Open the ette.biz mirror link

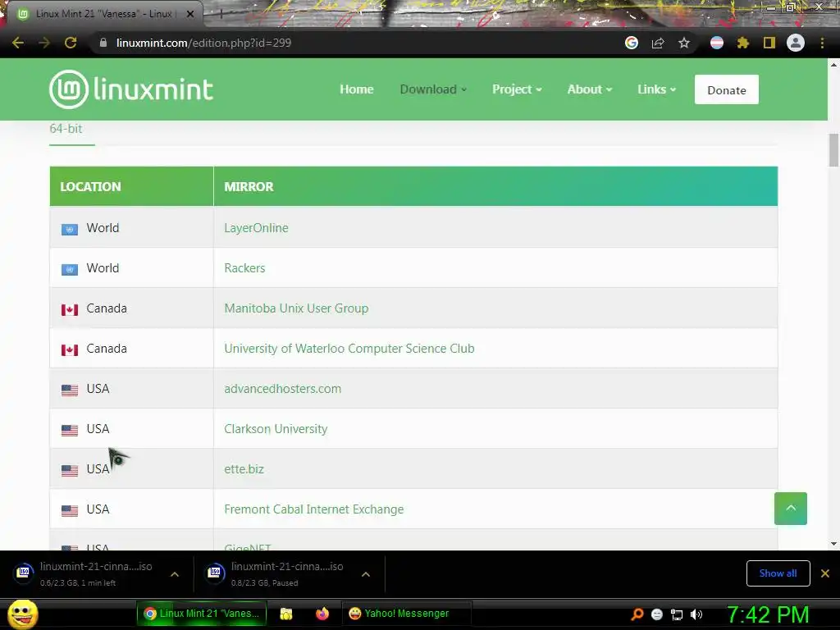point(244,469)
